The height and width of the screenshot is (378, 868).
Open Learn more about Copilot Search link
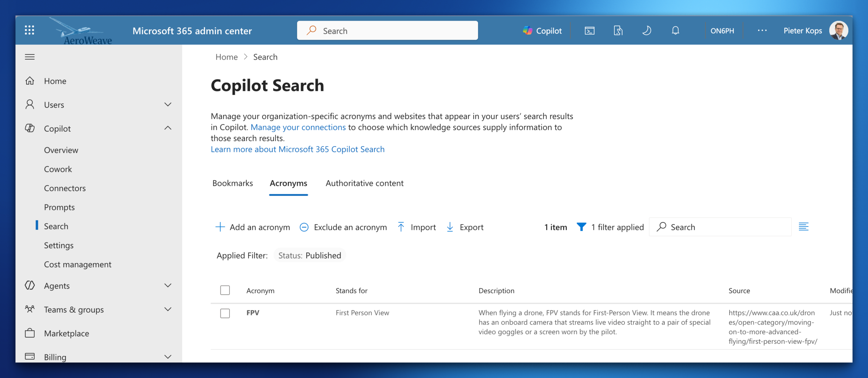coord(298,149)
